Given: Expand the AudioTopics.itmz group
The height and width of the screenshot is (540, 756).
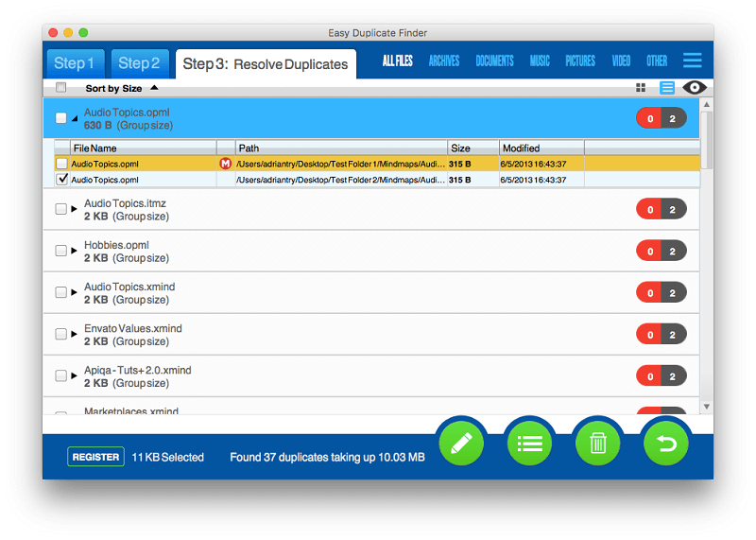Looking at the screenshot, I should 75,209.
